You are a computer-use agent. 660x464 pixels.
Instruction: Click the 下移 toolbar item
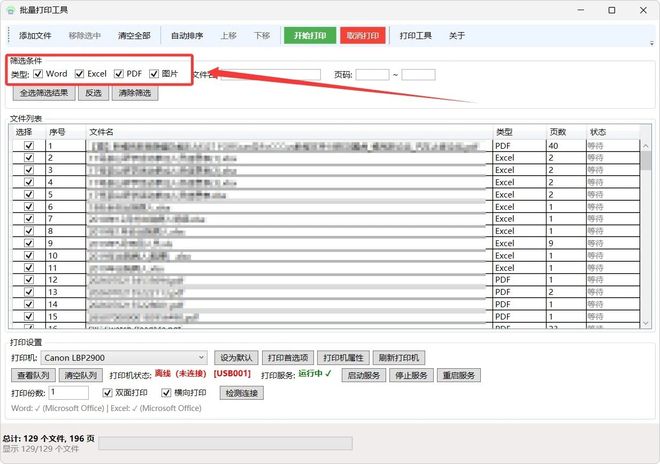[262, 36]
